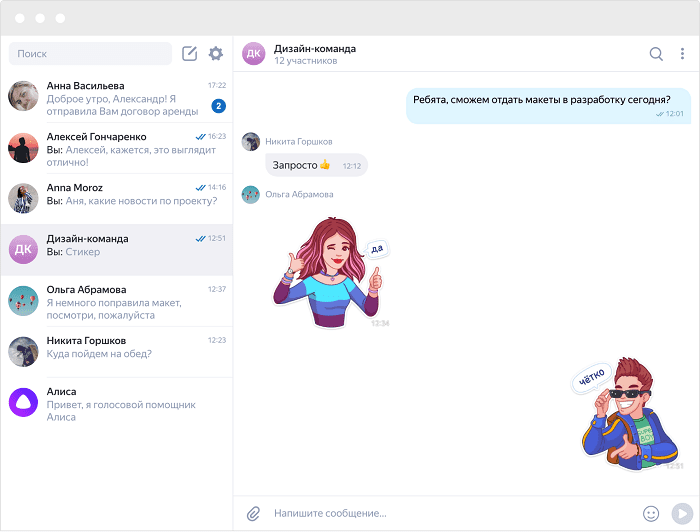The height and width of the screenshot is (532, 700).
Task: Click the search icon in chat header
Action: [656, 54]
